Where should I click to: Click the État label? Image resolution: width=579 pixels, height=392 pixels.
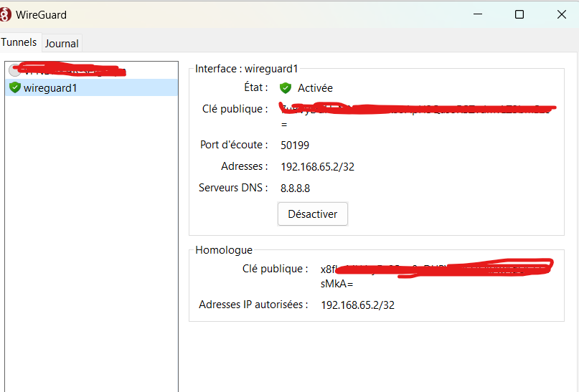256,87
